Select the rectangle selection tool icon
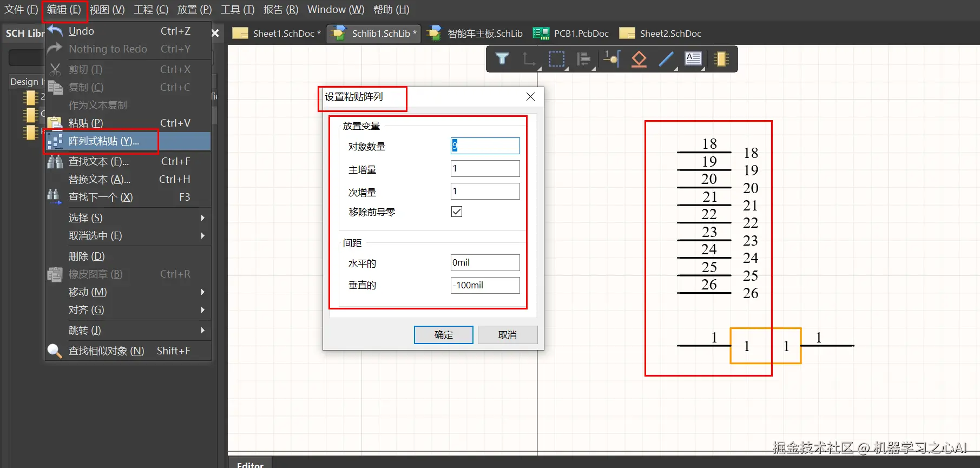 [x=556, y=58]
